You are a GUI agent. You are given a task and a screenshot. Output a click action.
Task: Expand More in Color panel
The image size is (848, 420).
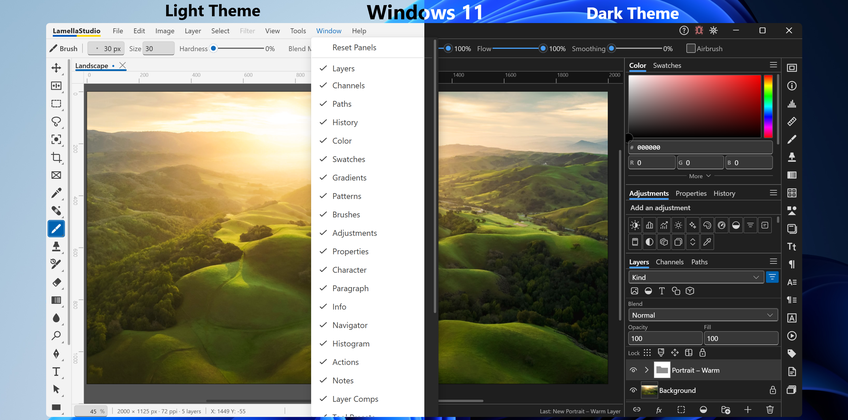click(700, 176)
